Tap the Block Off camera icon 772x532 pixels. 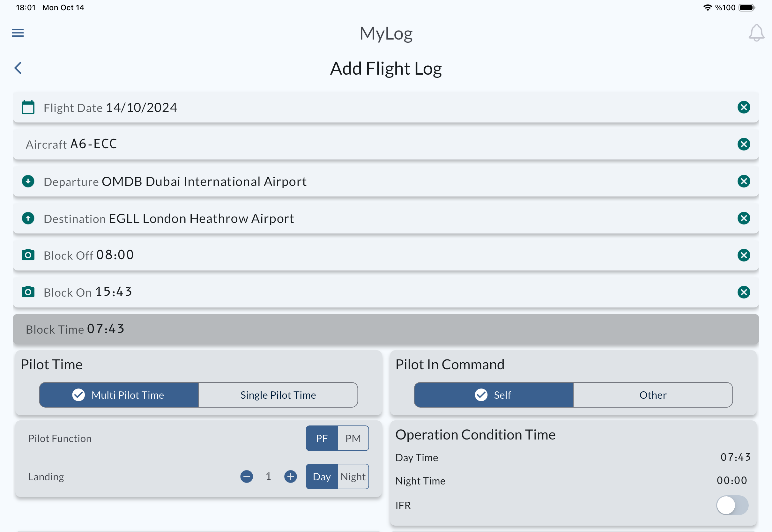click(28, 255)
